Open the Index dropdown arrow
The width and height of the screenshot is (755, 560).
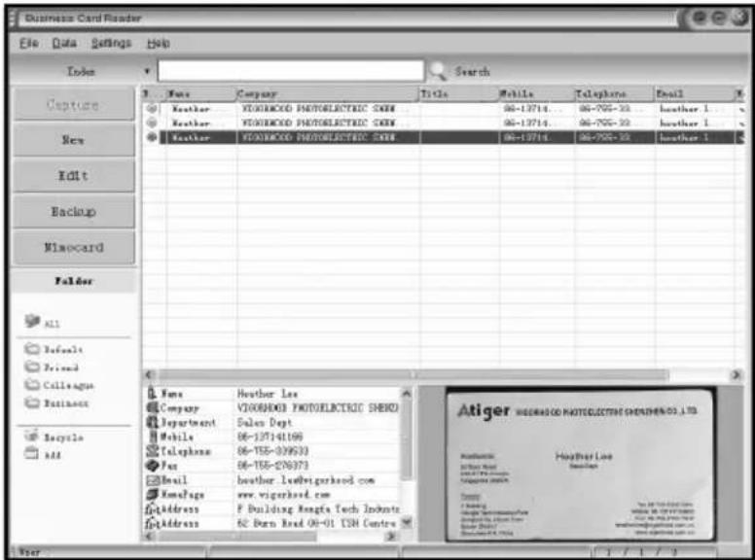[147, 71]
